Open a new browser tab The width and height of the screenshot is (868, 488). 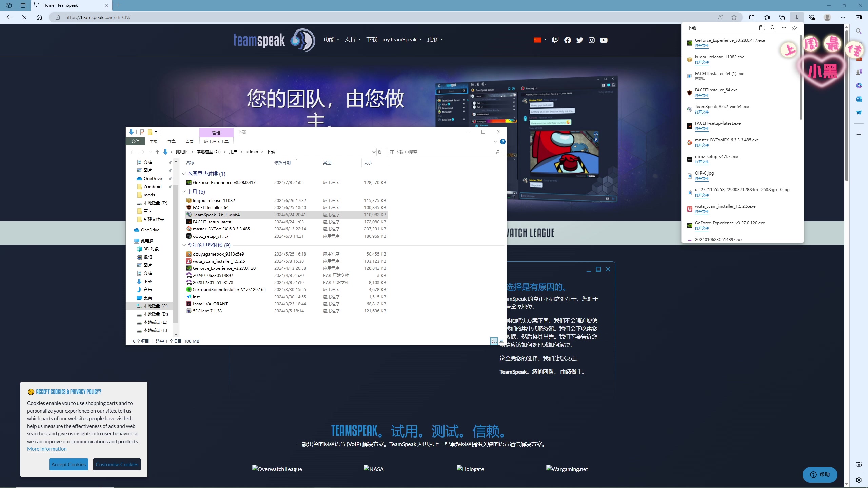click(x=118, y=5)
